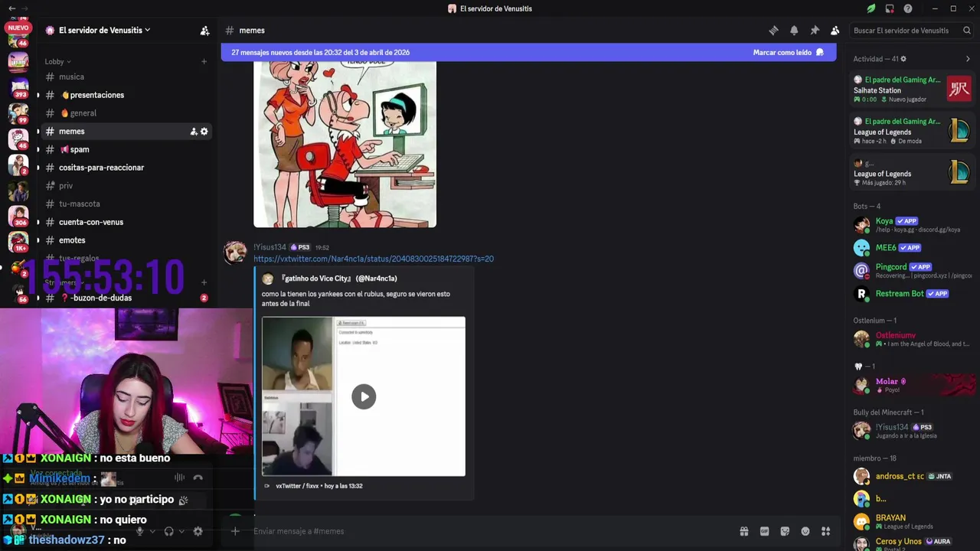
Task: Toggle headphones deafen
Action: (x=168, y=531)
